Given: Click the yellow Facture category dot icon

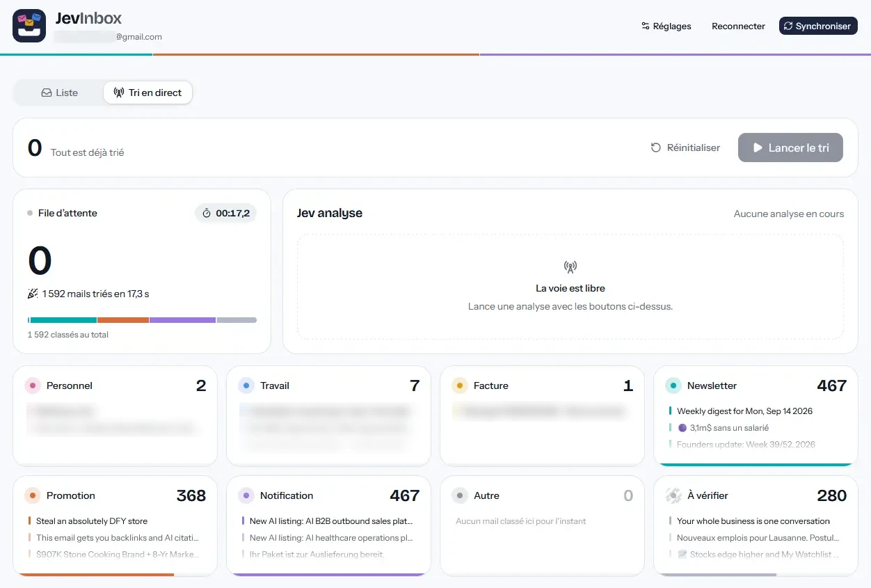Looking at the screenshot, I should [x=460, y=386].
